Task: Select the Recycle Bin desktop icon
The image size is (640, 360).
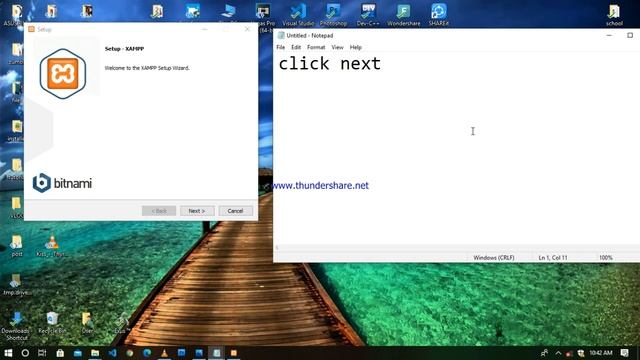Action: pos(52,322)
